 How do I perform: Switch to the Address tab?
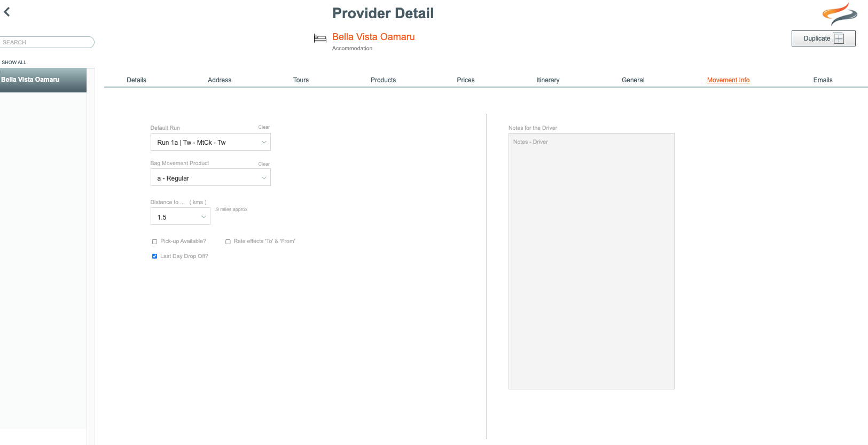220,80
